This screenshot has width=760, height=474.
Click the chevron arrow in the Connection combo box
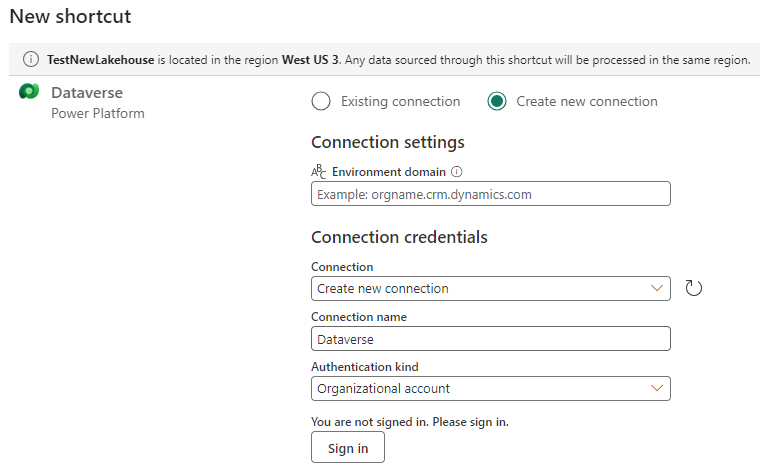[657, 288]
